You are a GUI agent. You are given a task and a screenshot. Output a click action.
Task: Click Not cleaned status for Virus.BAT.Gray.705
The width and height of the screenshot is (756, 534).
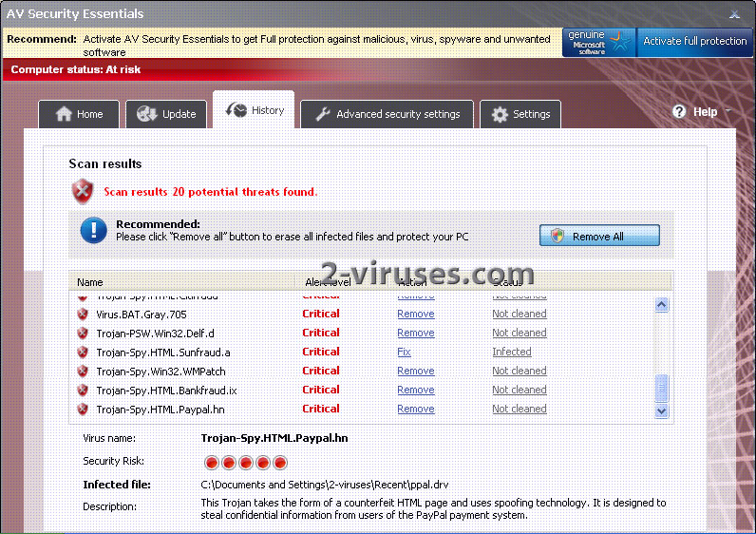520,314
